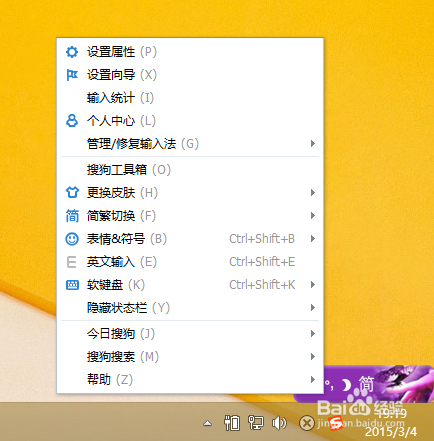The height and width of the screenshot is (441, 434).
Task: Click the battery power tray icon
Action: pos(231,423)
